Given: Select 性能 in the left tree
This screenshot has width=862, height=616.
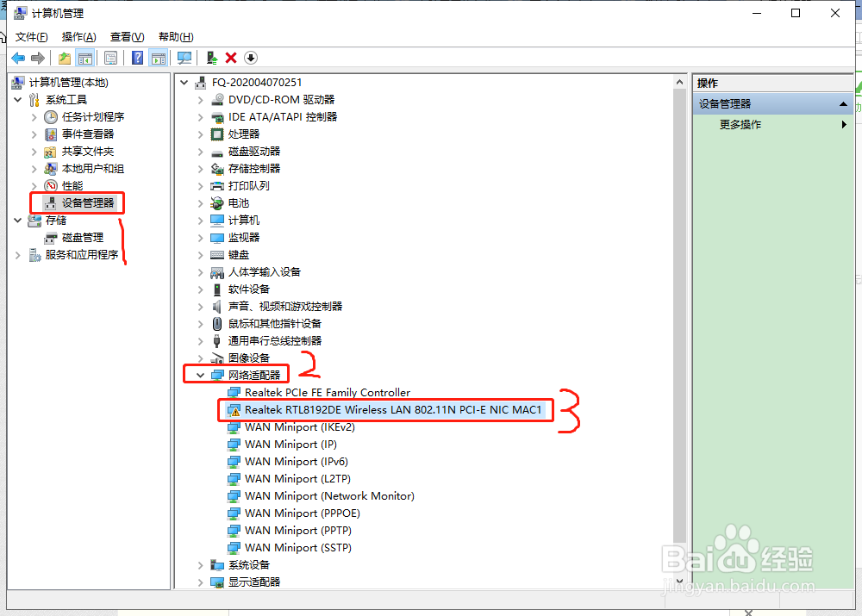Looking at the screenshot, I should click(x=72, y=186).
